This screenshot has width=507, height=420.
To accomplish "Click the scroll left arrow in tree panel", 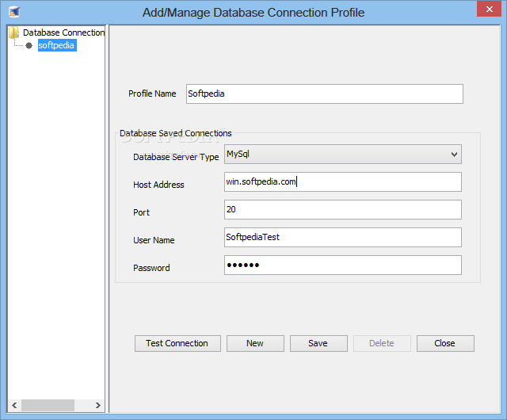I will [x=13, y=405].
